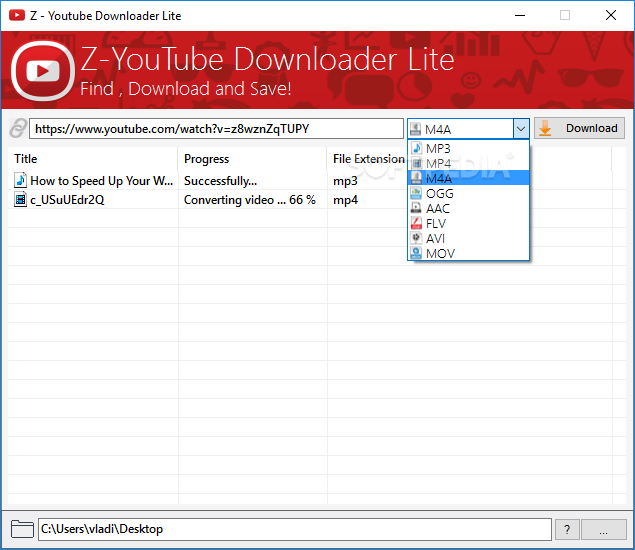
Task: Pick OGG in the format list
Action: click(x=469, y=193)
